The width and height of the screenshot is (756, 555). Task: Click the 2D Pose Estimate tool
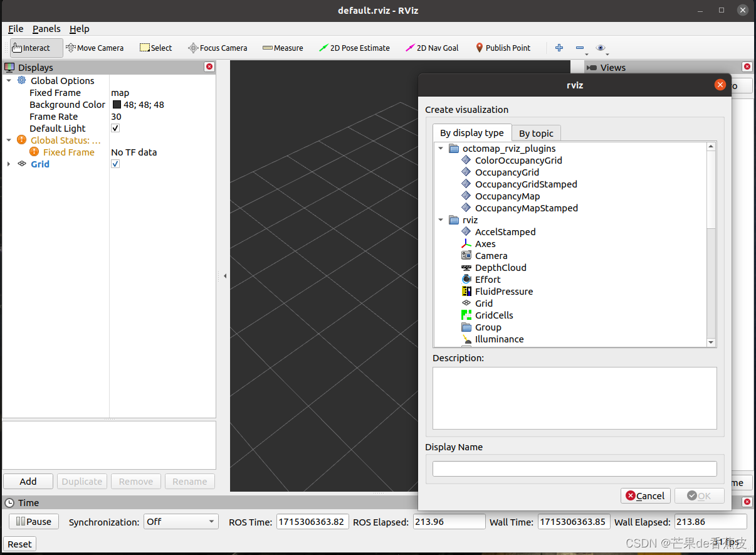pos(355,48)
